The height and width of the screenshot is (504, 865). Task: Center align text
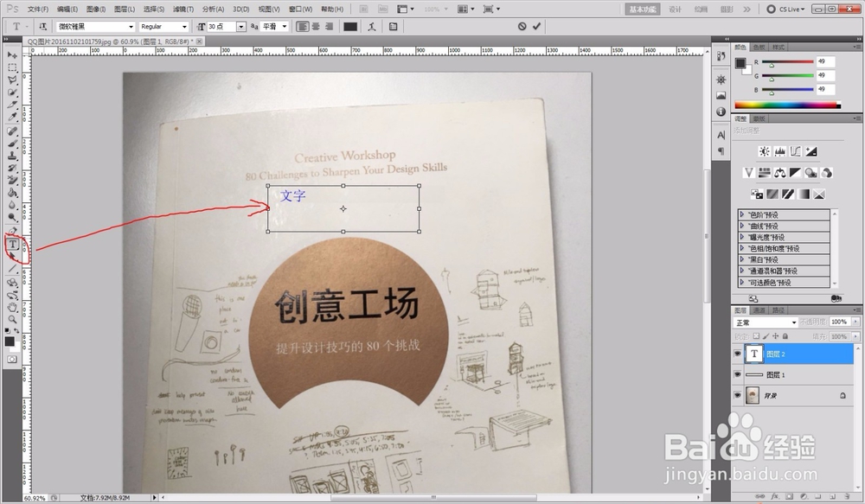316,26
